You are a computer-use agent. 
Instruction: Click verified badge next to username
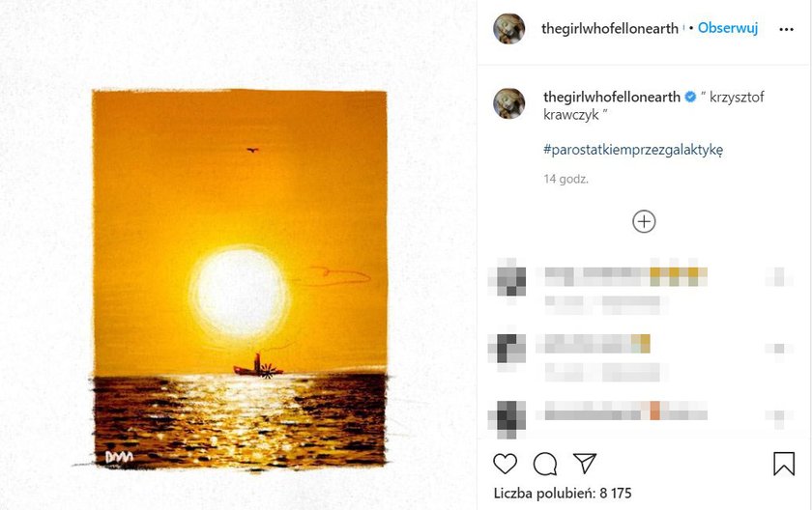(x=690, y=97)
